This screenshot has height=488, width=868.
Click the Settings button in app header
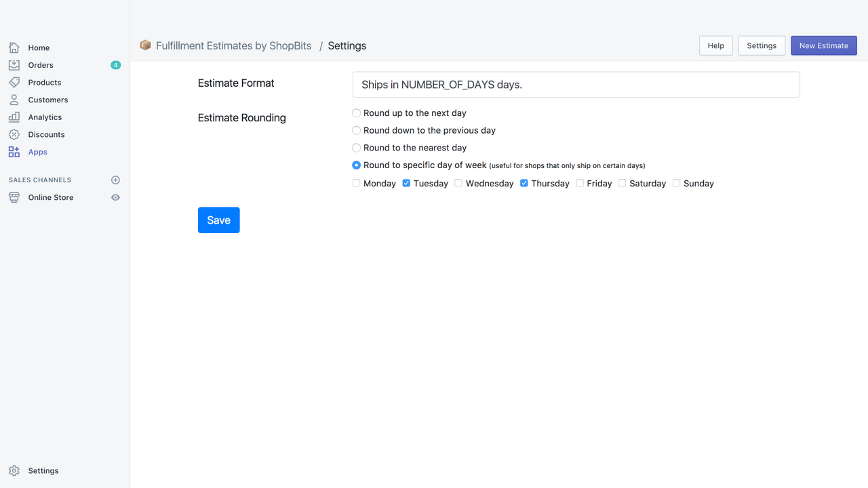coord(762,45)
